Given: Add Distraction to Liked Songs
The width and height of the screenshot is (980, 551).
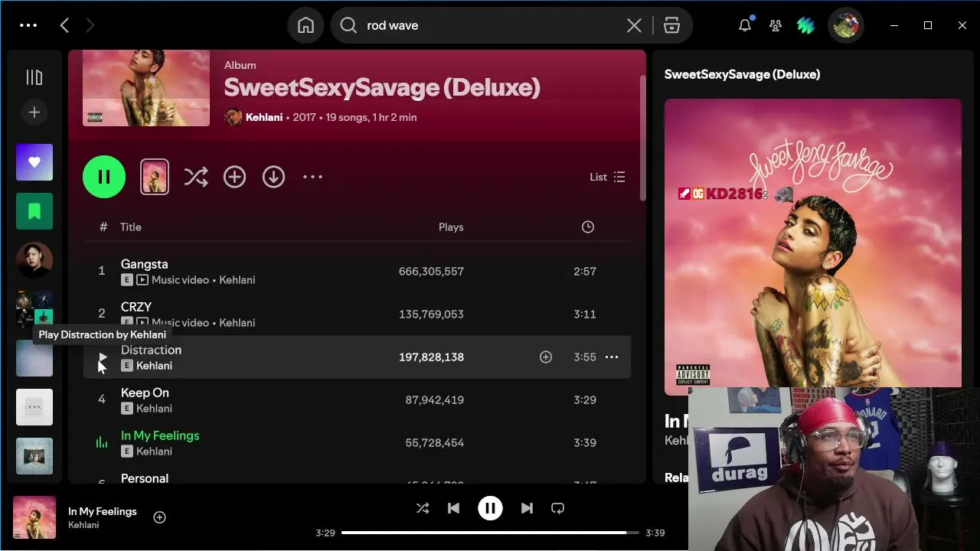Looking at the screenshot, I should point(546,357).
